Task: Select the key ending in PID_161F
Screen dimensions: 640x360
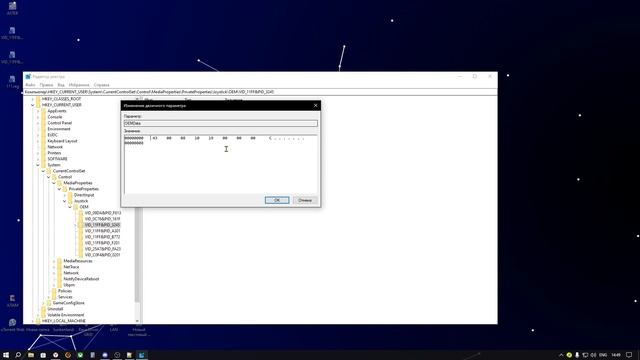Action: 102,219
